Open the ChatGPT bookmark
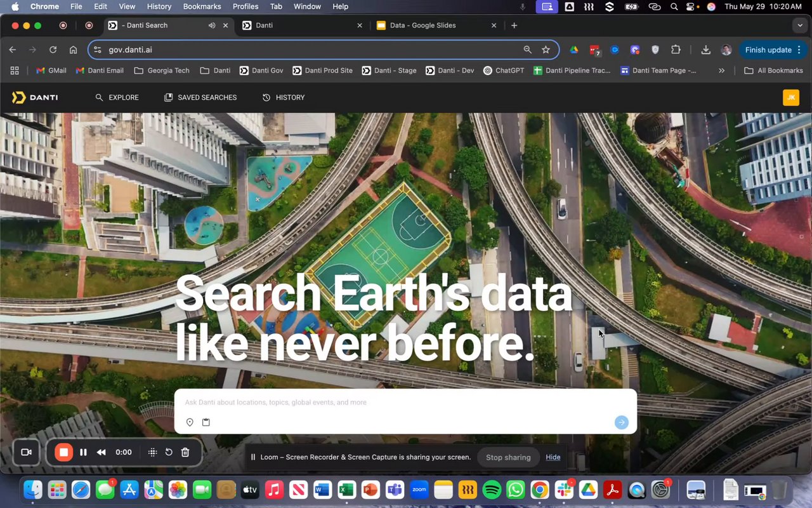The image size is (812, 508). [504, 70]
